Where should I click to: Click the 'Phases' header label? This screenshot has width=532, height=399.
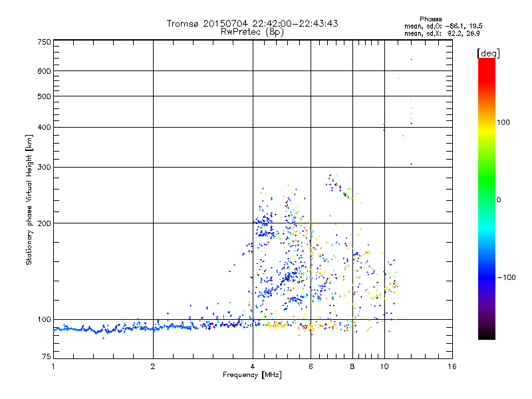(x=430, y=19)
